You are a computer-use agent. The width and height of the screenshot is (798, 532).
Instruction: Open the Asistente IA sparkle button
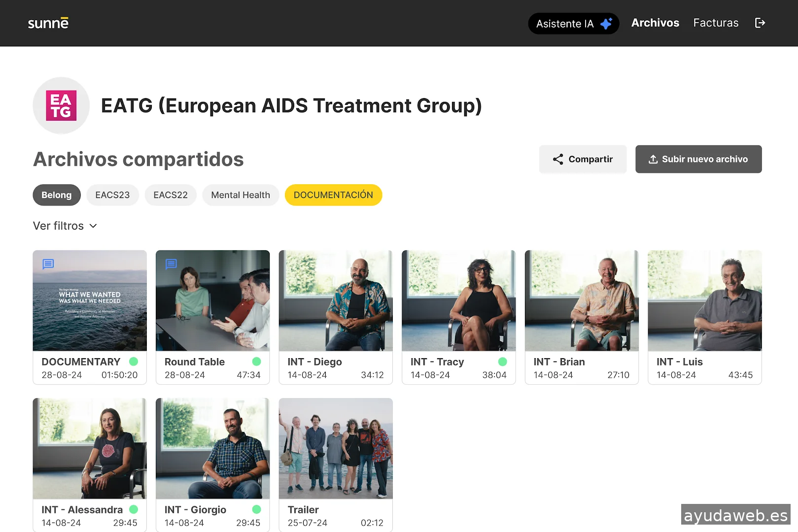tap(573, 24)
